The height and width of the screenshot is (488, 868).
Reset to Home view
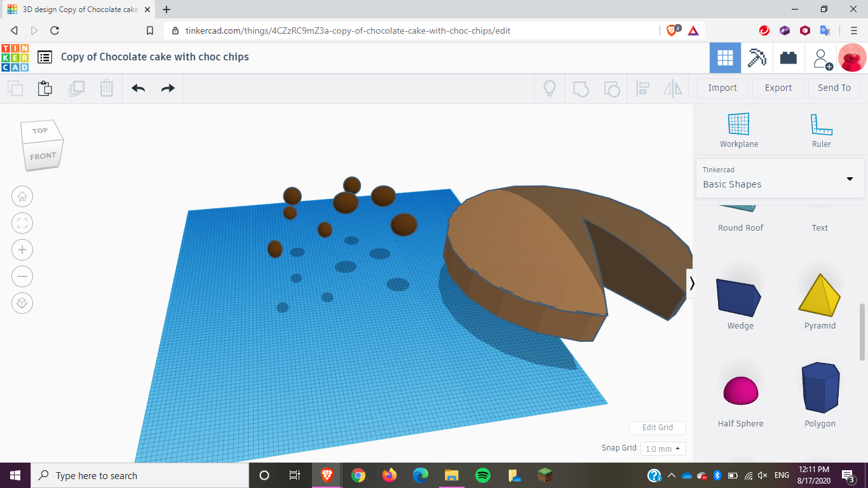(22, 196)
